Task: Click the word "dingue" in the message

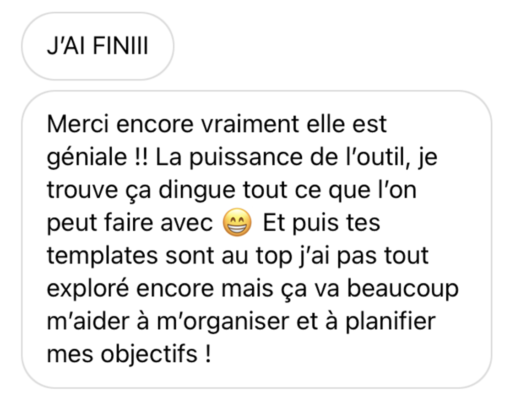Action: [x=197, y=191]
